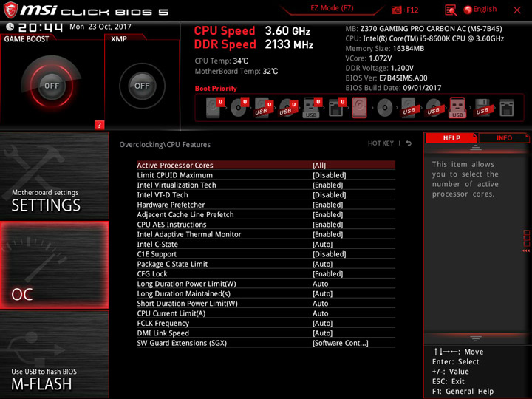Screen dimensions: 532x399
Task: Select UEFI hard disk boot device icon
Action: click(x=215, y=108)
